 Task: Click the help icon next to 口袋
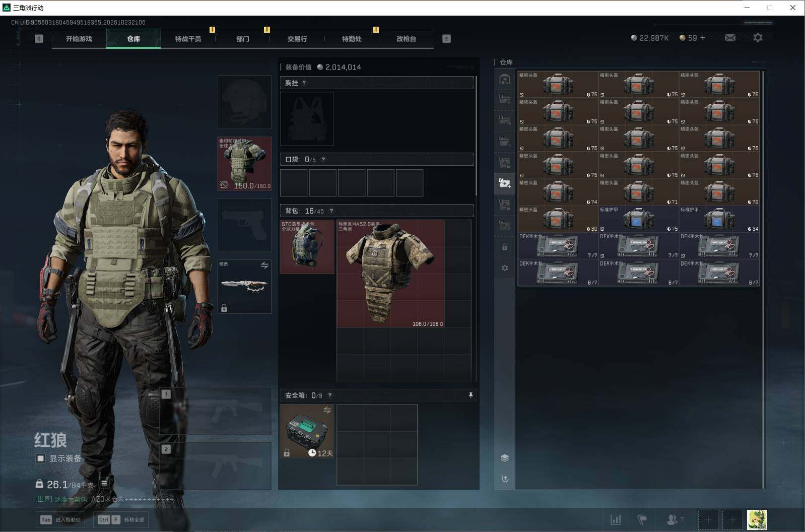323,159
